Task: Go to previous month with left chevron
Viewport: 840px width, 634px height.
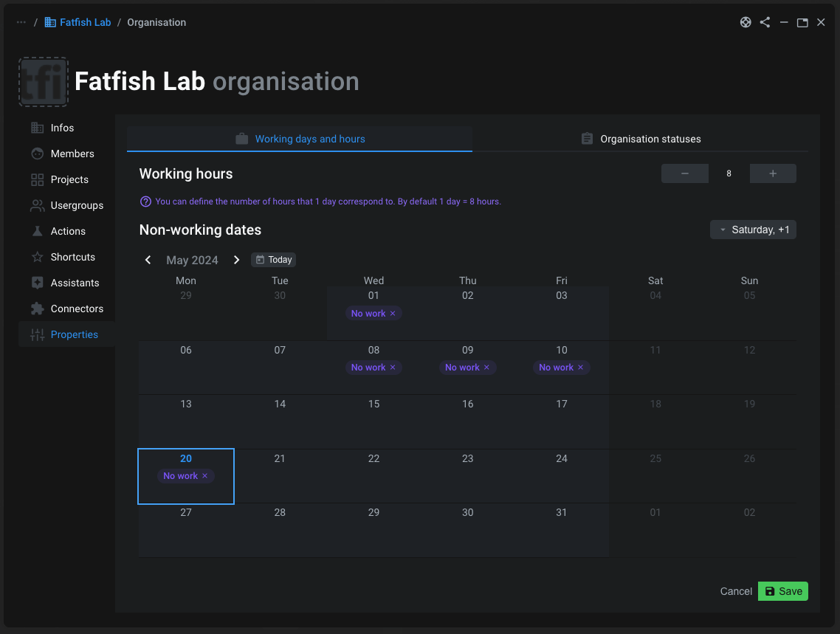Action: (x=148, y=260)
